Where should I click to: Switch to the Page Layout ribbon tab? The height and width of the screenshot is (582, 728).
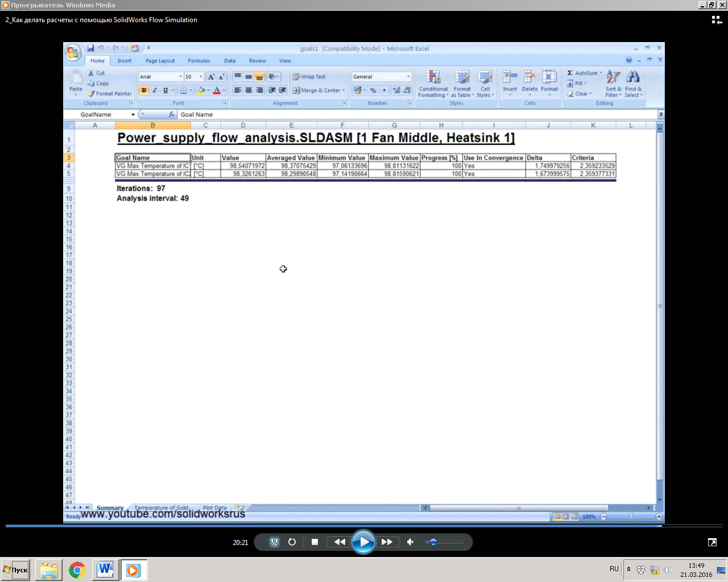point(160,61)
